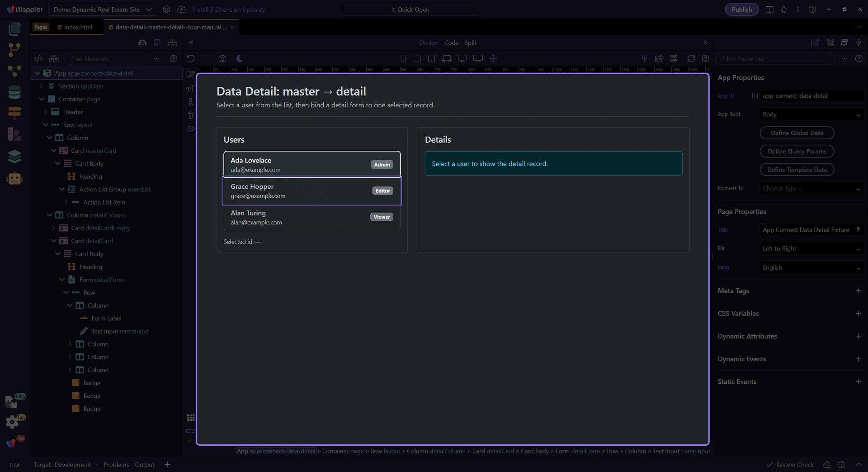Select the mobile phone viewport size

(403, 59)
